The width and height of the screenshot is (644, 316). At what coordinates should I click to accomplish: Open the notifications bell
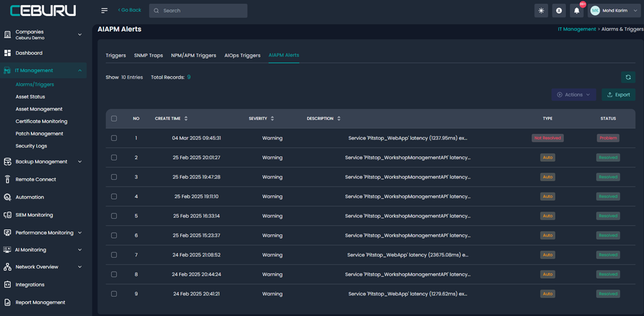pos(577,11)
